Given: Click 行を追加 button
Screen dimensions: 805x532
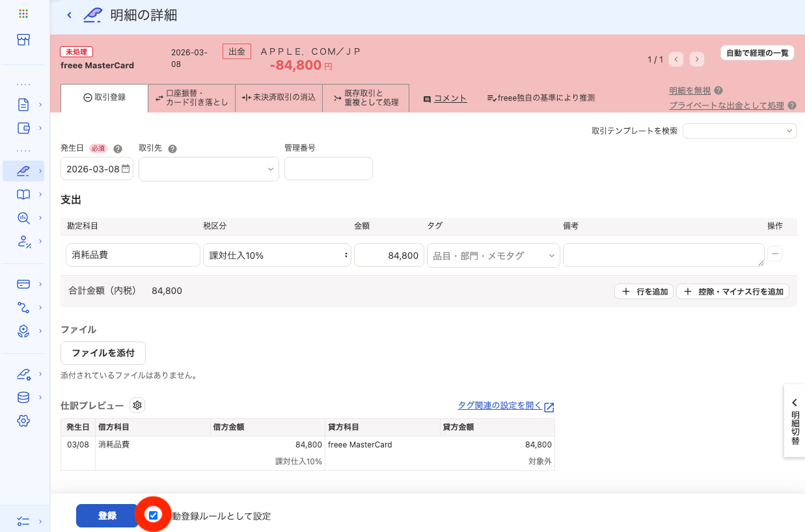Looking at the screenshot, I should click(x=644, y=291).
